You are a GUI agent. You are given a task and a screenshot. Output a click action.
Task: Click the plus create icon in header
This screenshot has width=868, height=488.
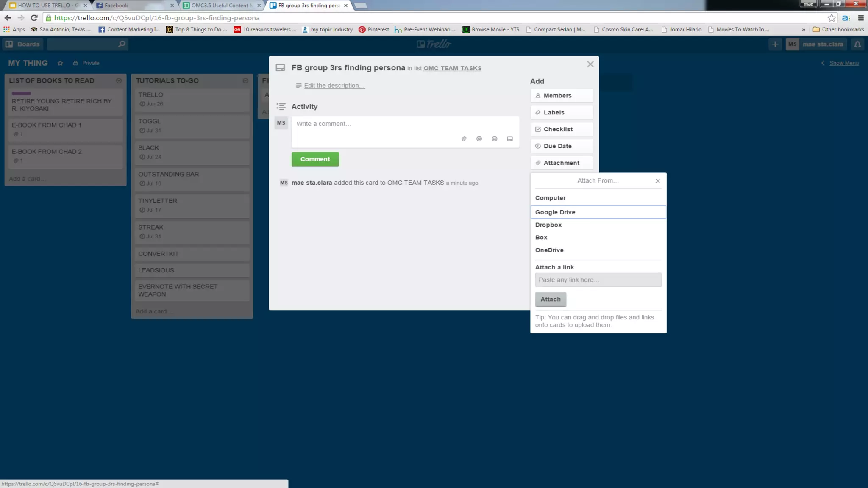click(775, 44)
